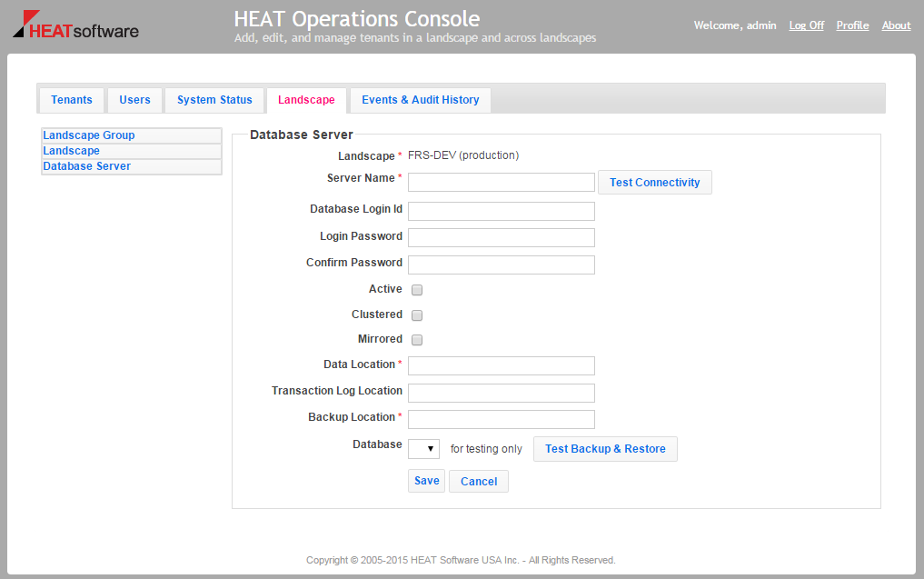Click the Log Off link

(x=806, y=25)
